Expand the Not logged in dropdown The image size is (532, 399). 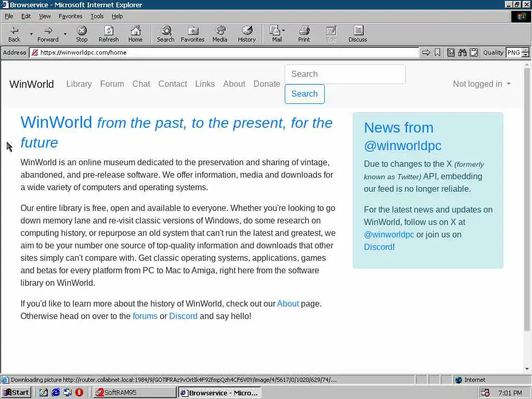[482, 84]
